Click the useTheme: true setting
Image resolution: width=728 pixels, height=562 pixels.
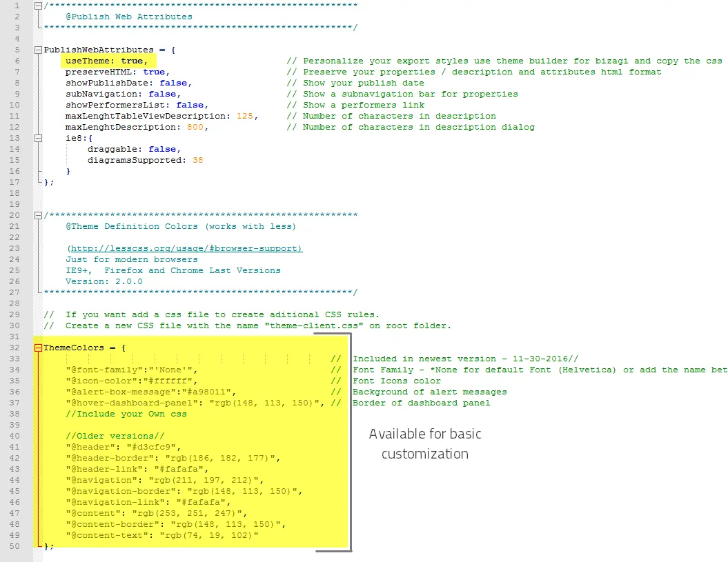pyautogui.click(x=106, y=61)
